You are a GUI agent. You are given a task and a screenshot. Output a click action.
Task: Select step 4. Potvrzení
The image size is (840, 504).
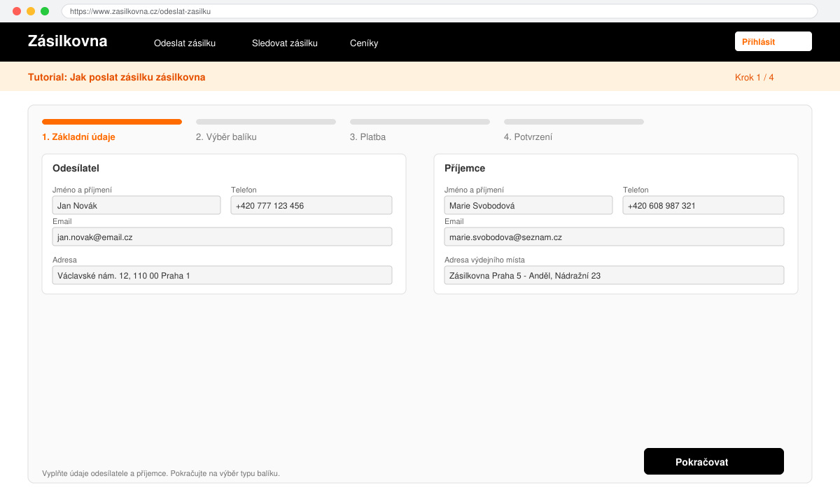pyautogui.click(x=528, y=137)
